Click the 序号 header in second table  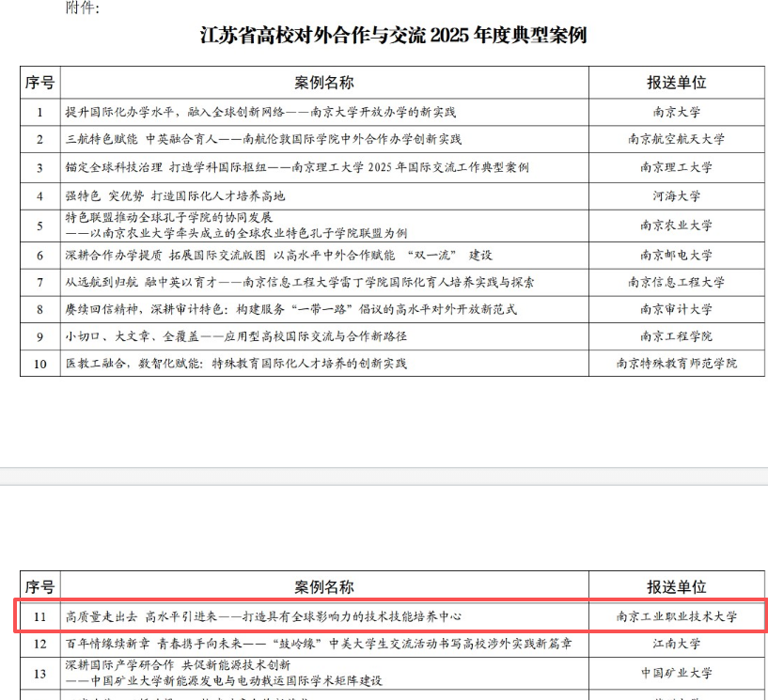[x=39, y=587]
